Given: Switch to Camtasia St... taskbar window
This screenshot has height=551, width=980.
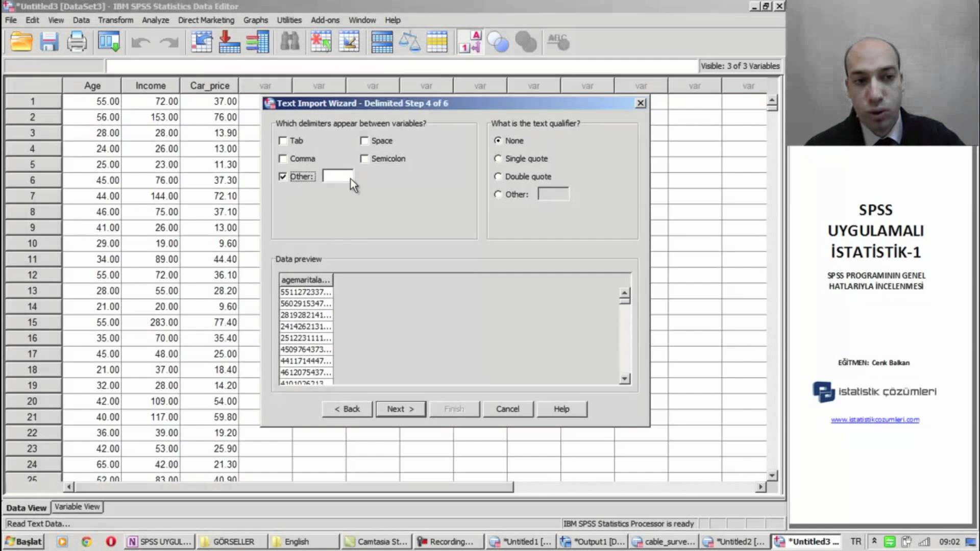Looking at the screenshot, I should pyautogui.click(x=376, y=541).
